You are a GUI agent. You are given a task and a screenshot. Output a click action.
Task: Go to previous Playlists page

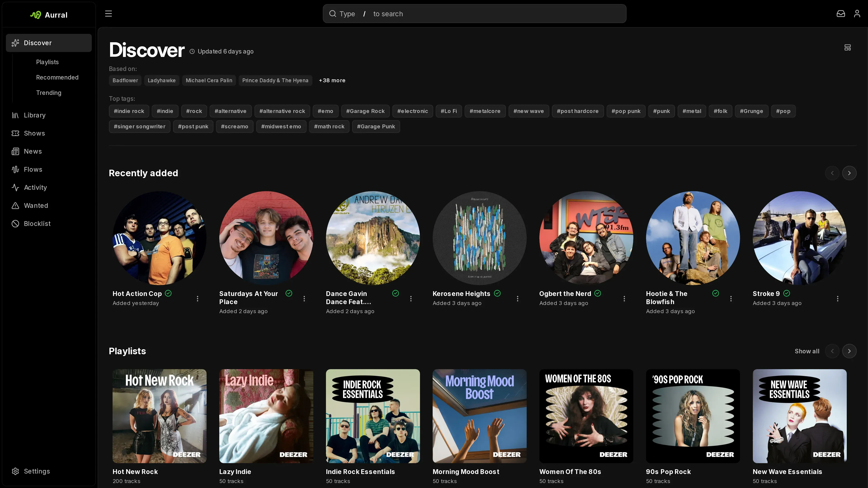(x=832, y=351)
